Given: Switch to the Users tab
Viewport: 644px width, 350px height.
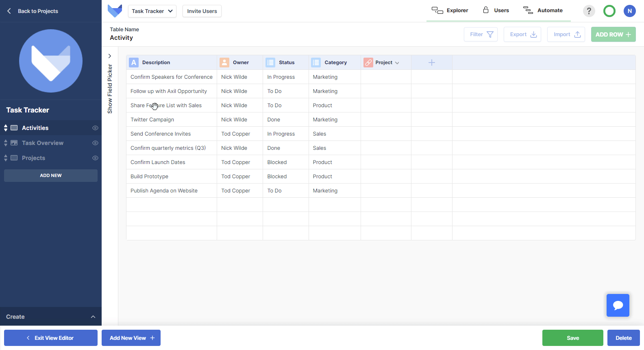Looking at the screenshot, I should (496, 11).
